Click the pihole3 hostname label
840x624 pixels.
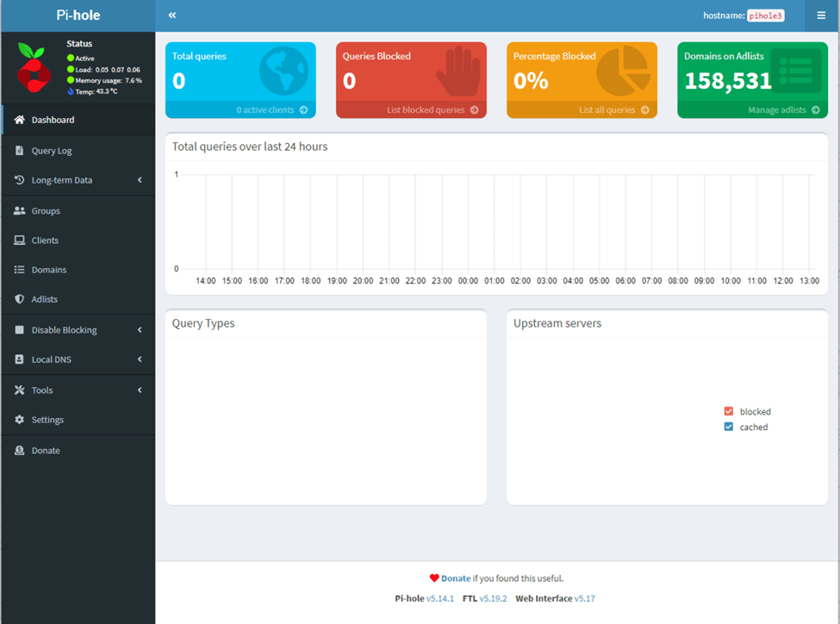coord(765,16)
